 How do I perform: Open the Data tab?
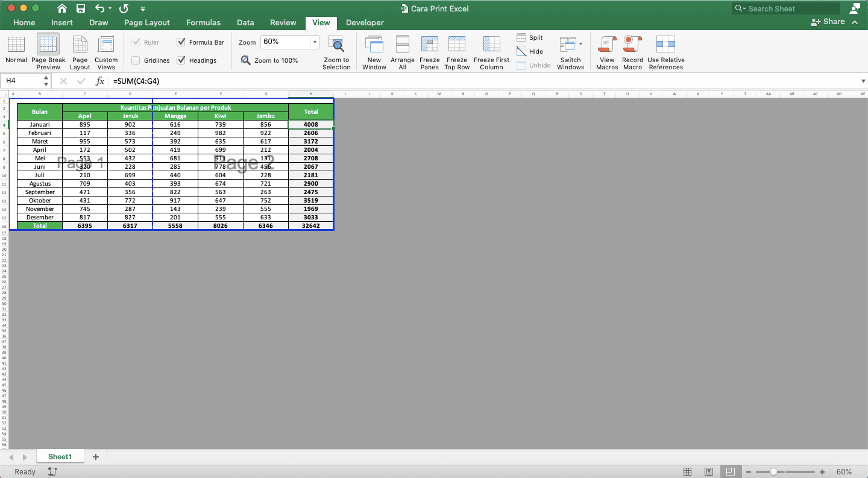click(x=245, y=22)
